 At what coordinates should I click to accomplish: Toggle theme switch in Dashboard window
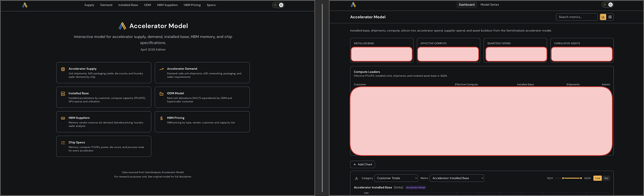tap(607, 5)
